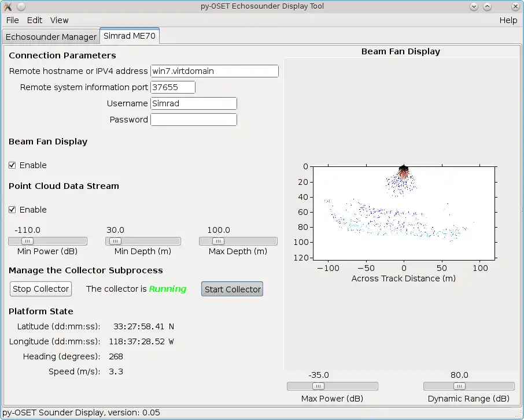Viewport: 524px width, 420px height.
Task: Click the X11 application icon in title bar
Action: (x=8, y=6)
